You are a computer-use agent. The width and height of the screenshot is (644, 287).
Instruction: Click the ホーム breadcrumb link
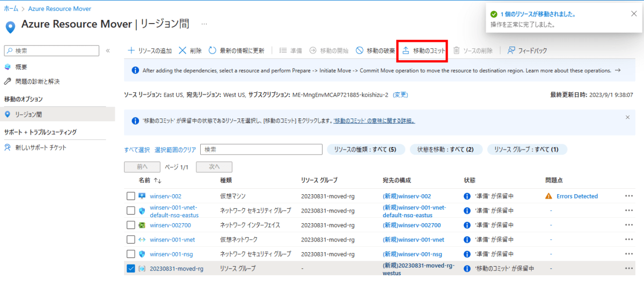[x=11, y=9]
